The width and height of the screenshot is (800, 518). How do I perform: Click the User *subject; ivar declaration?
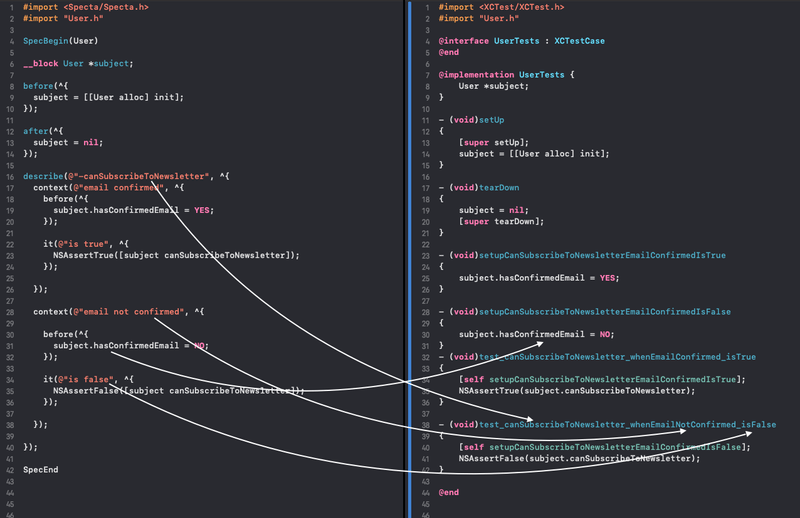pyautogui.click(x=493, y=86)
